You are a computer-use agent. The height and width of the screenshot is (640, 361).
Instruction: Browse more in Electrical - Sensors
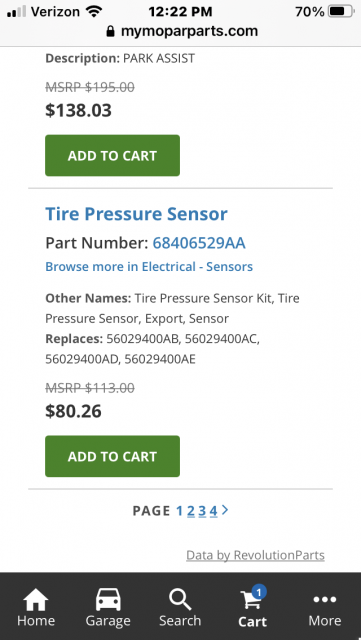(x=149, y=267)
